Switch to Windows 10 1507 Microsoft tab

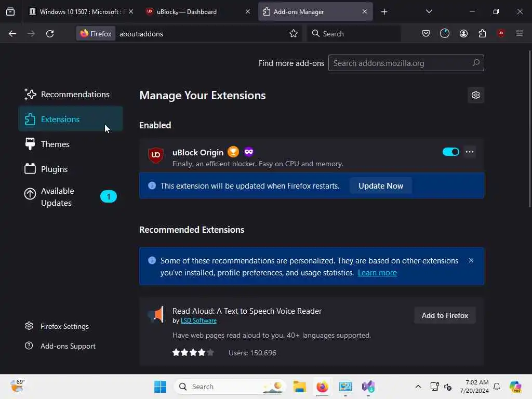click(81, 11)
